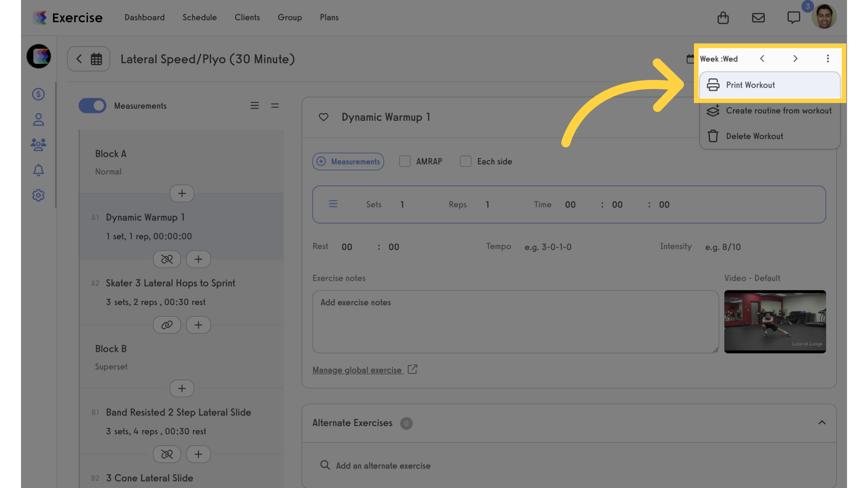Screen dimensions: 868x488
Task: Open the user profile avatar
Action: coord(824,17)
